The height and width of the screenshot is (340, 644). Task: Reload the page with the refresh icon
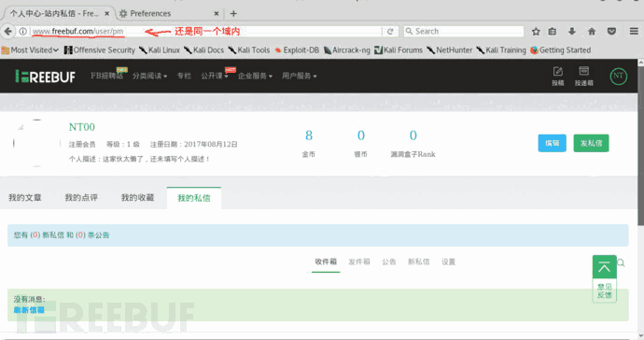point(390,31)
